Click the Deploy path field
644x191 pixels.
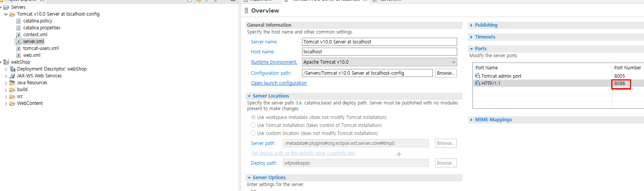click(x=356, y=163)
